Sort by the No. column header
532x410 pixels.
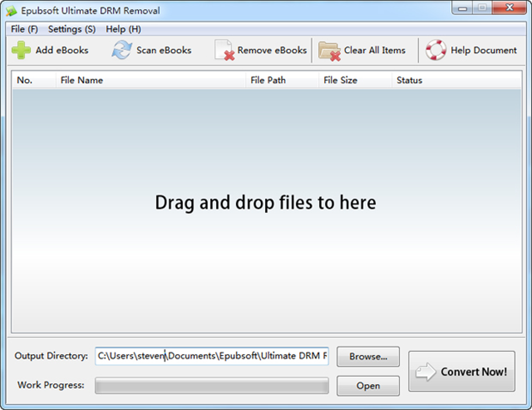pos(34,80)
